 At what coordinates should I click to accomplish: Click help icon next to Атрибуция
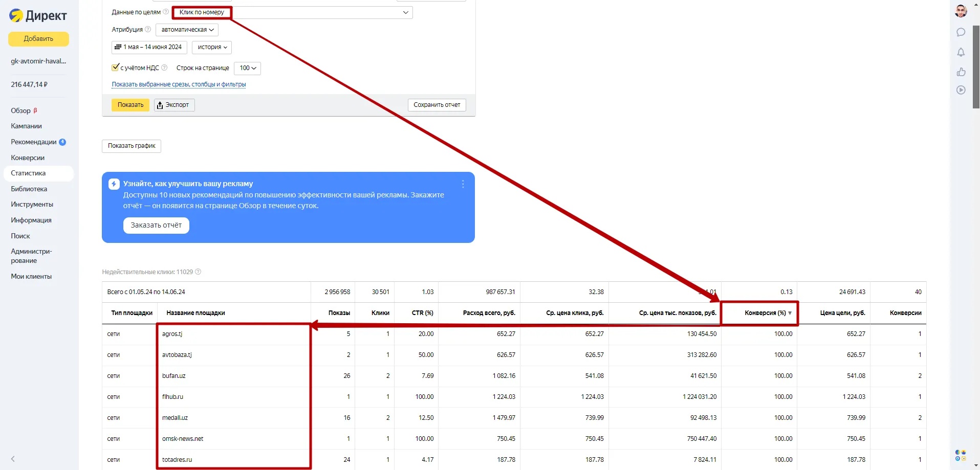[x=148, y=29]
